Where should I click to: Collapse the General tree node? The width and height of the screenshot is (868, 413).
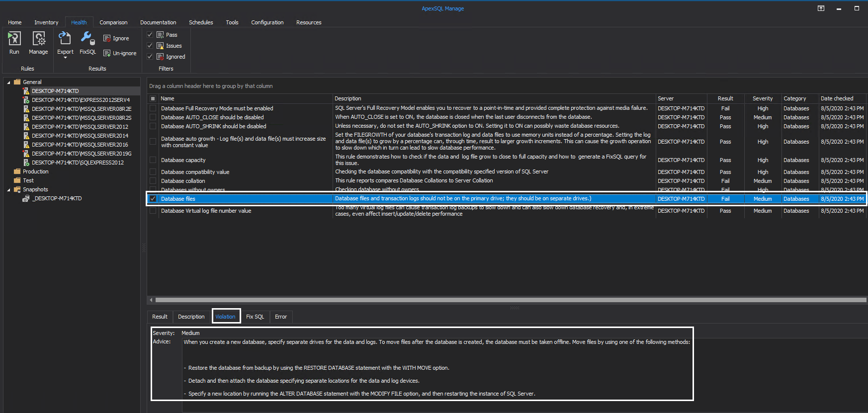click(x=8, y=83)
